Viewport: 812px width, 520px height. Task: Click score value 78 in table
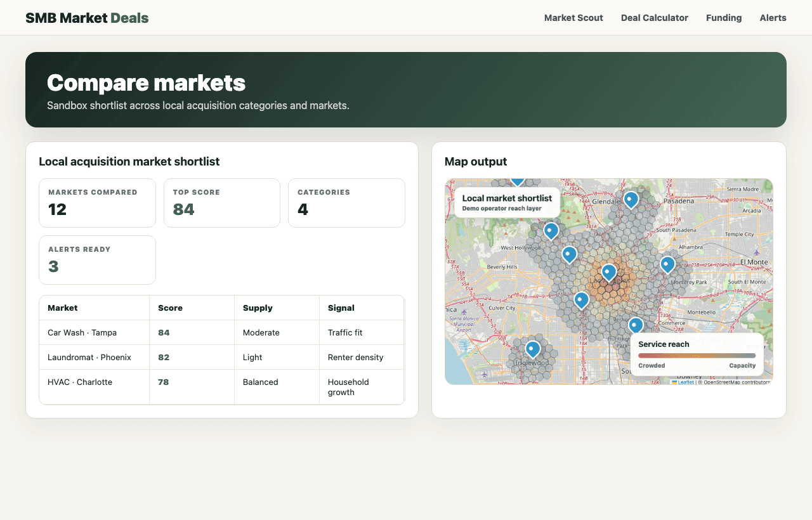coord(164,382)
